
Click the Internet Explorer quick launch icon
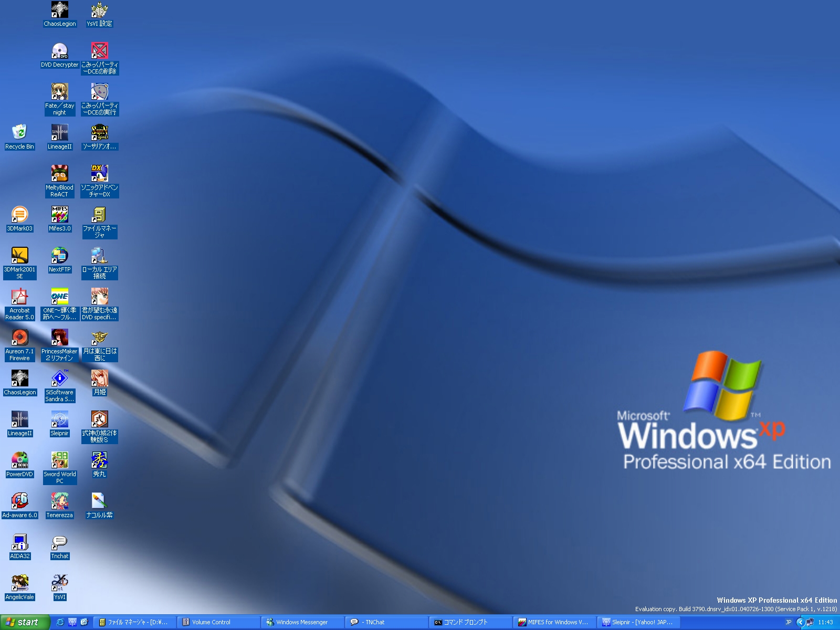60,622
